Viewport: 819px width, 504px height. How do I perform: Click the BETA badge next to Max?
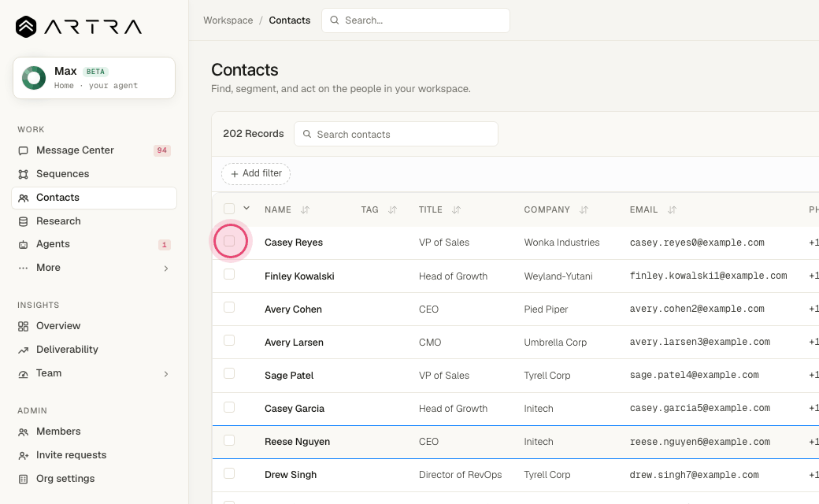95,72
